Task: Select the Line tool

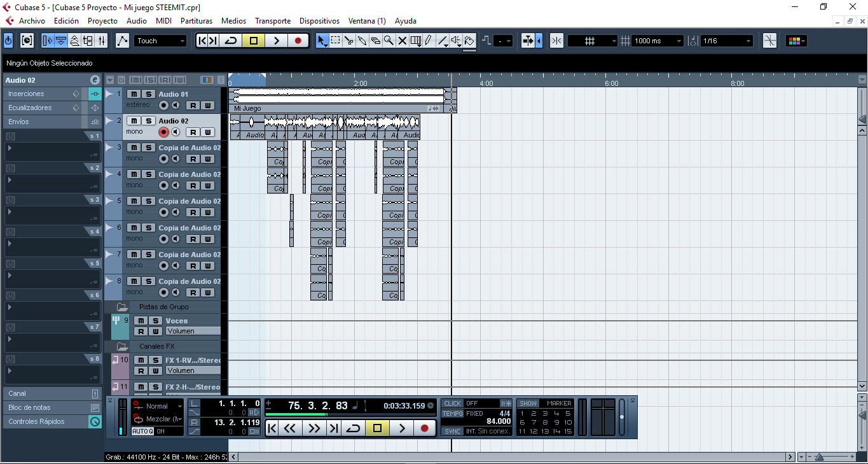Action: click(443, 41)
